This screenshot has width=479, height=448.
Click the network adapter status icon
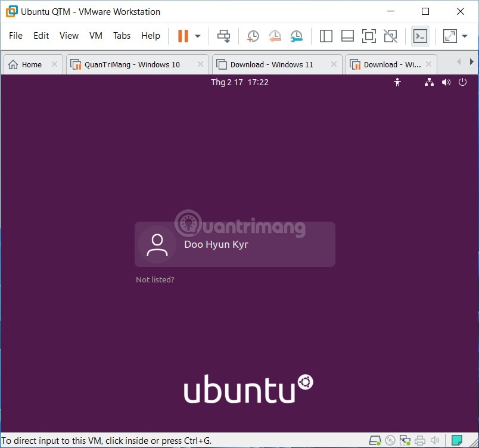(405, 440)
